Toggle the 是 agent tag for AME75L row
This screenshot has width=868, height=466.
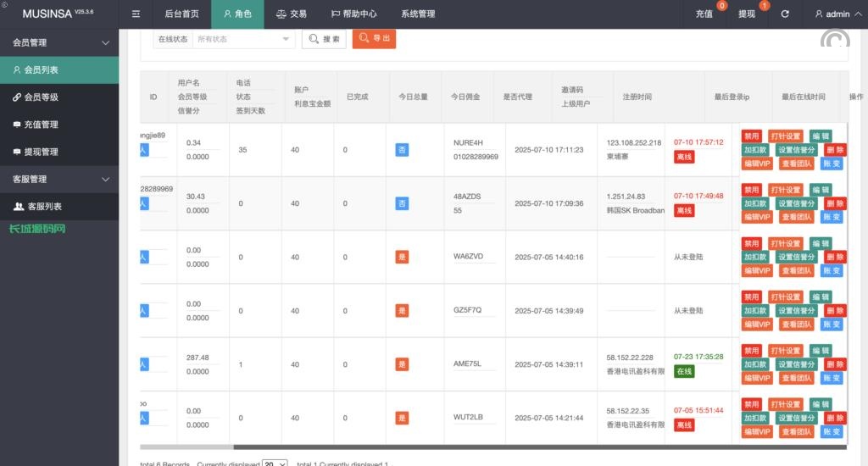click(402, 364)
